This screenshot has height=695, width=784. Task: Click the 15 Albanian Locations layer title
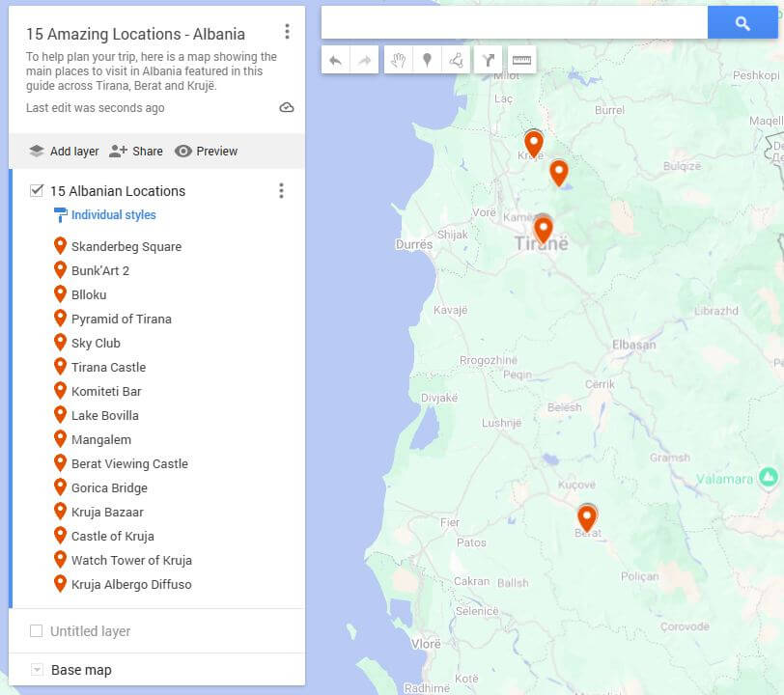[x=118, y=191]
